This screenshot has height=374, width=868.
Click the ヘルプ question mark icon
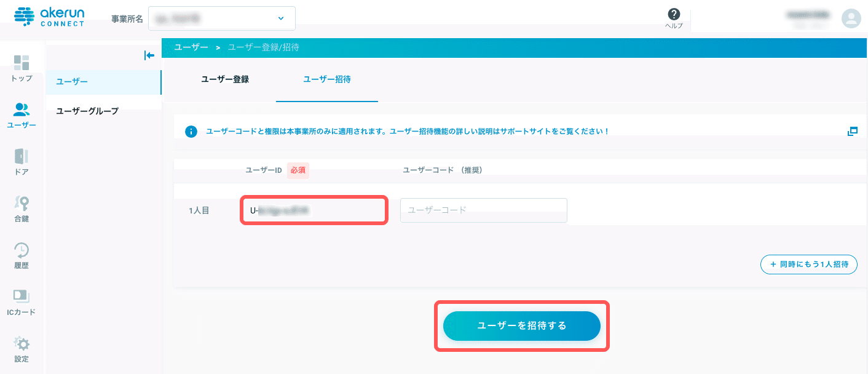click(x=674, y=15)
